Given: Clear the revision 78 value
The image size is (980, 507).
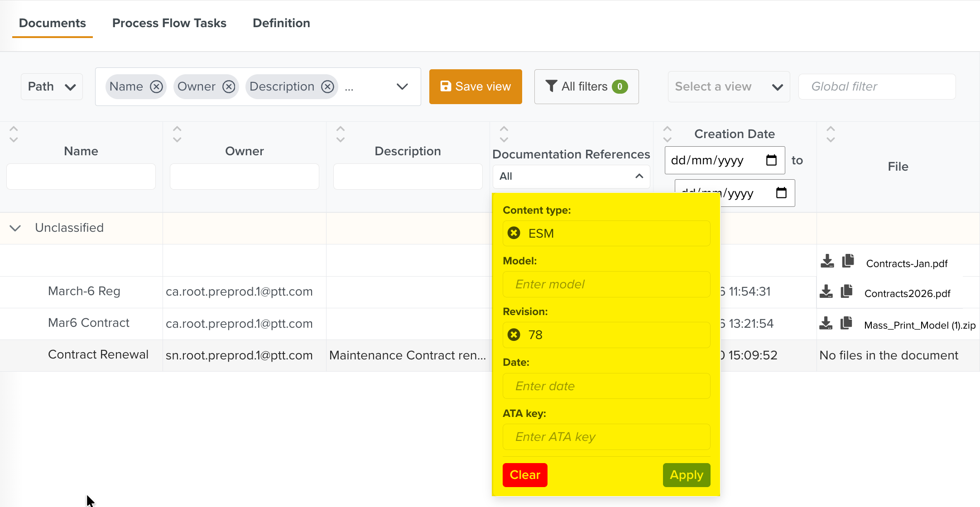Looking at the screenshot, I should coord(514,335).
